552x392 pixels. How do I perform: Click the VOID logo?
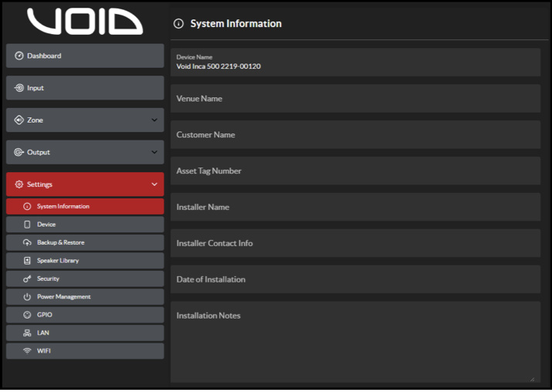pyautogui.click(x=85, y=22)
